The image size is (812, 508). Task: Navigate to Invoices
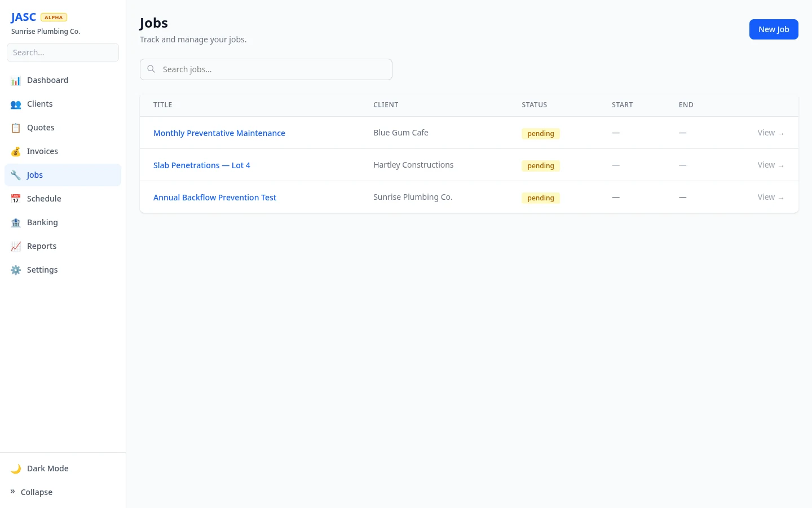(63, 151)
